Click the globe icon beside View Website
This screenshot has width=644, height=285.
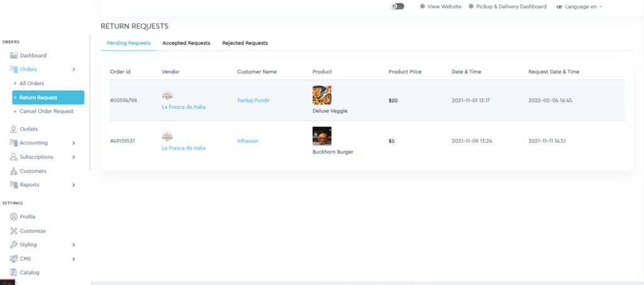pyautogui.click(x=423, y=6)
